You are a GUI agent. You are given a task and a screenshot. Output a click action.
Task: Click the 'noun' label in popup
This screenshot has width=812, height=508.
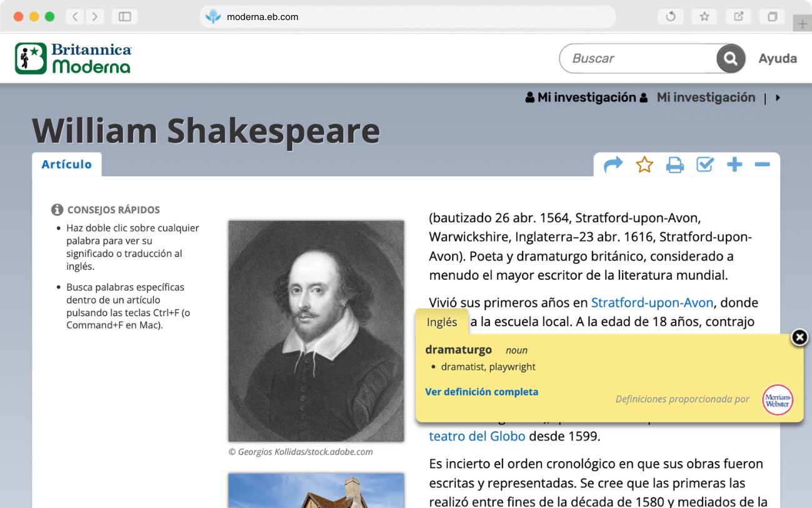(x=516, y=350)
